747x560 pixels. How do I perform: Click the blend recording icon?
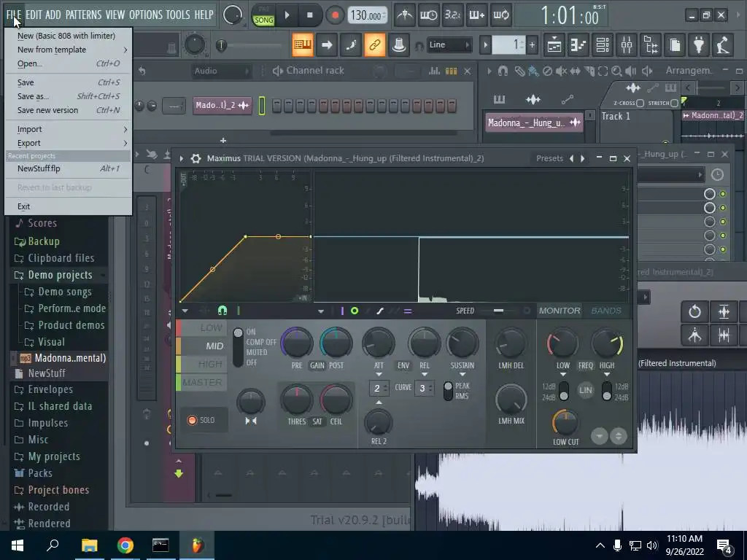(476, 15)
